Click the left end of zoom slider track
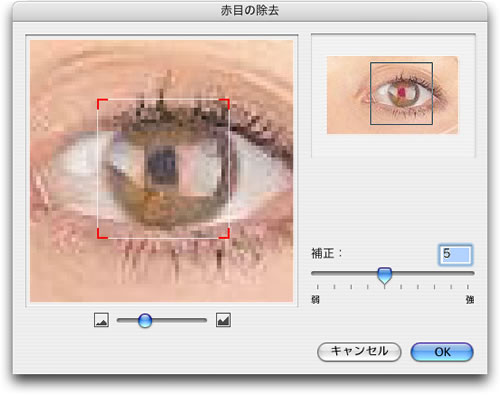Screen dimensions: 500x395 point(120,320)
